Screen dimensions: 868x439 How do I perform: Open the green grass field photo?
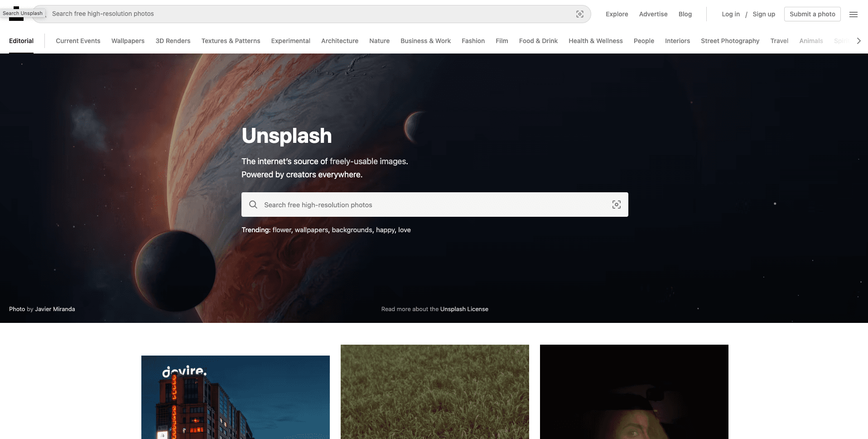click(435, 392)
